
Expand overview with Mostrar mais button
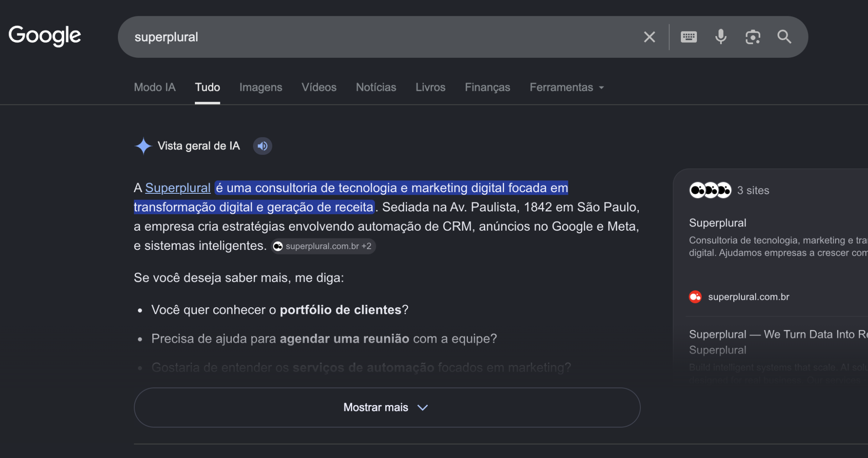387,408
